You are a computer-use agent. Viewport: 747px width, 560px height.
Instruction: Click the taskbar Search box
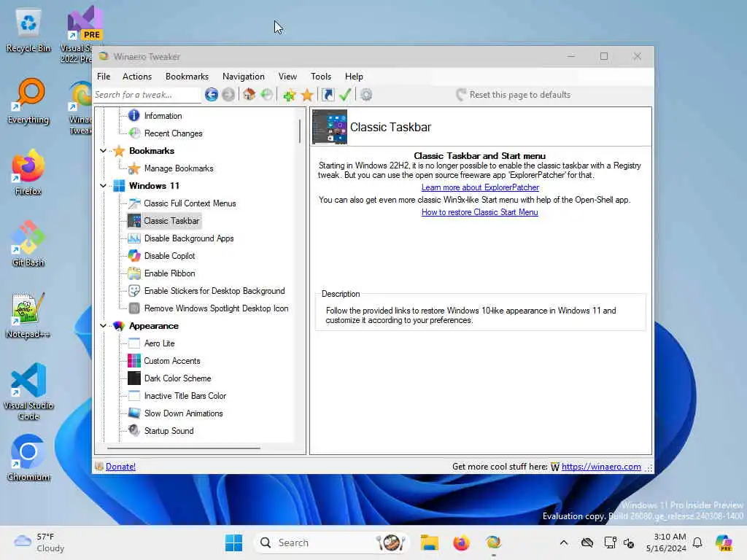coord(333,542)
